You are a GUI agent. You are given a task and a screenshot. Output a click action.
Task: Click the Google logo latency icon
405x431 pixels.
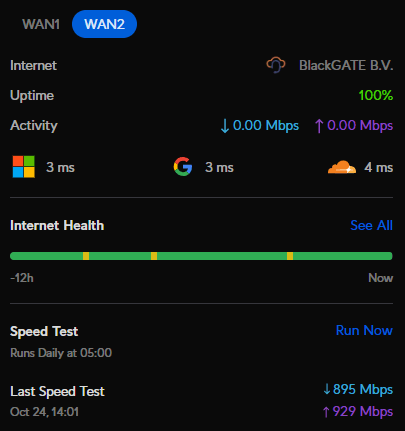[183, 167]
